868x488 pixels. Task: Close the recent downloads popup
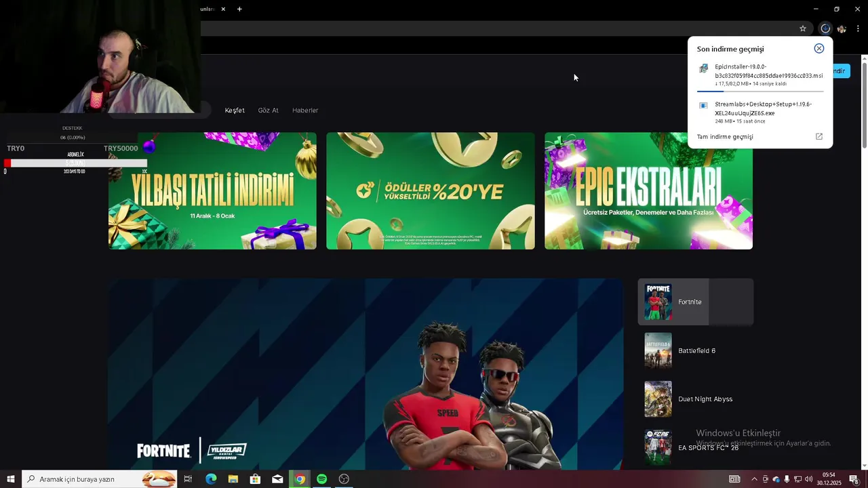coord(819,48)
